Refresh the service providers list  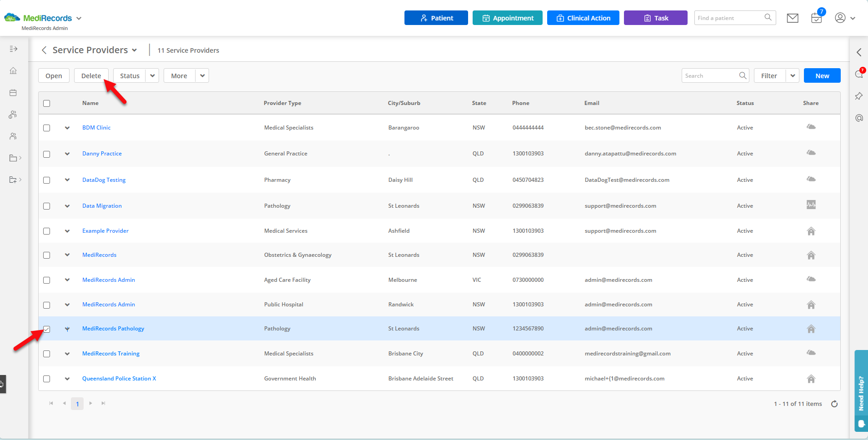pyautogui.click(x=834, y=404)
